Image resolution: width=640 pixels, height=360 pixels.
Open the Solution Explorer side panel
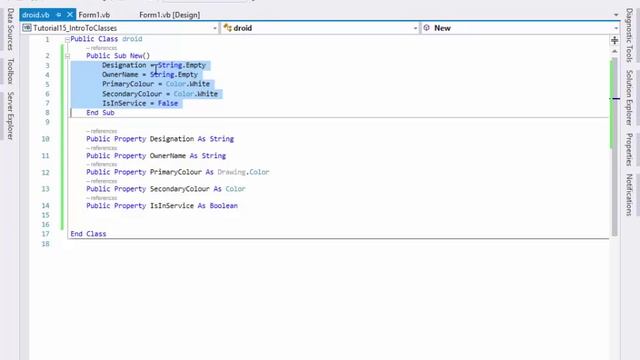[629, 98]
